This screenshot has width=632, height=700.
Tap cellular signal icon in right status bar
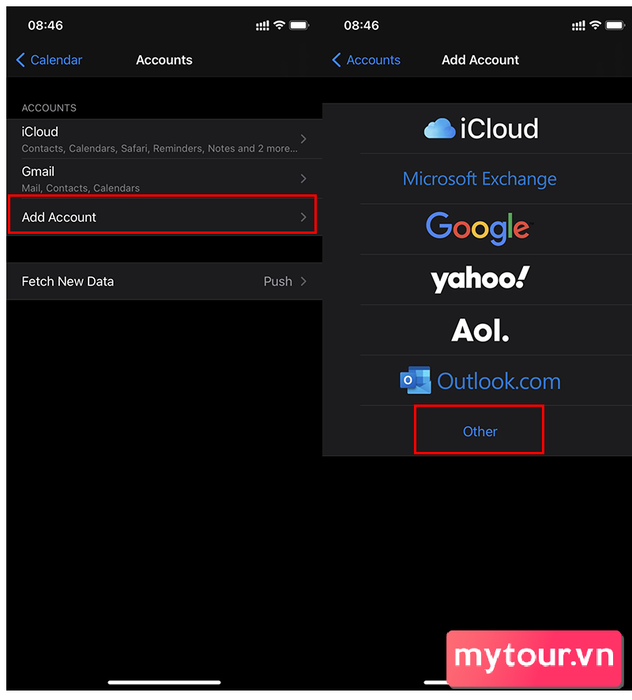click(x=578, y=26)
